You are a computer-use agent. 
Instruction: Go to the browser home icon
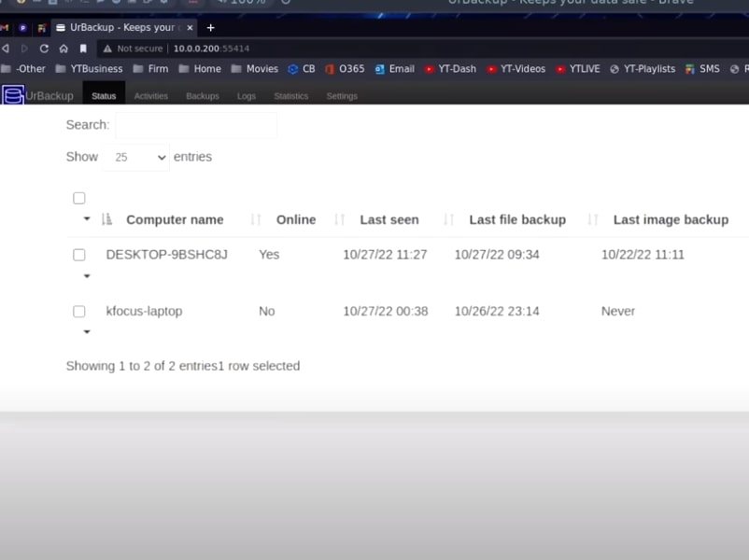64,49
